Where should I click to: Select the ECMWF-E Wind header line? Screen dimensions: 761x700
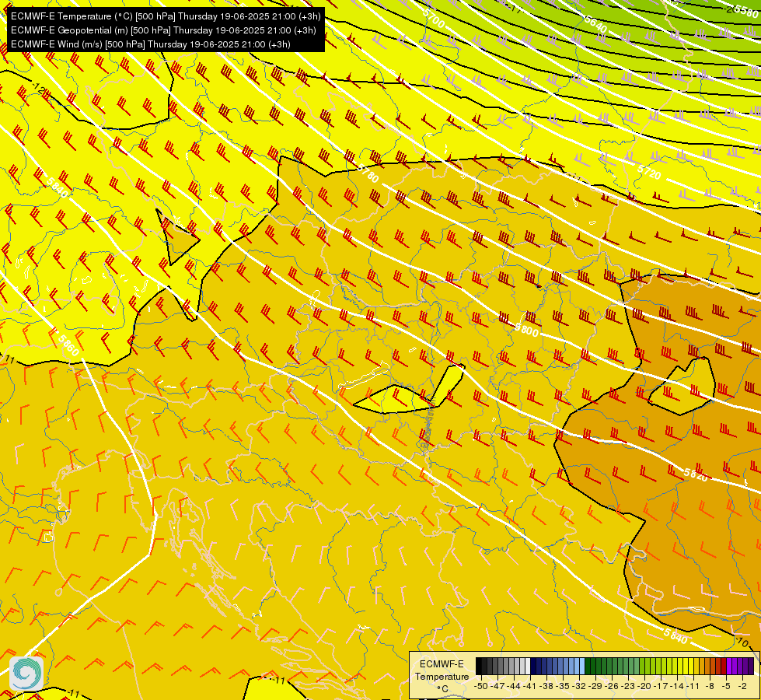tap(151, 44)
